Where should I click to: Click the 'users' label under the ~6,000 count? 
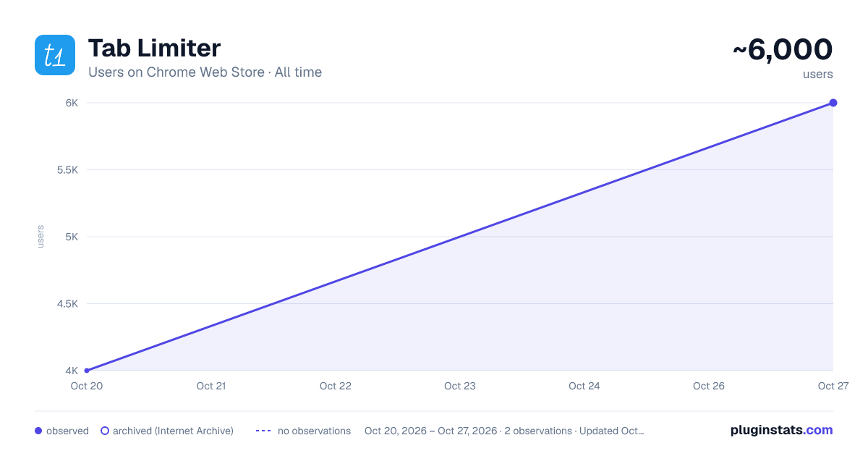818,74
